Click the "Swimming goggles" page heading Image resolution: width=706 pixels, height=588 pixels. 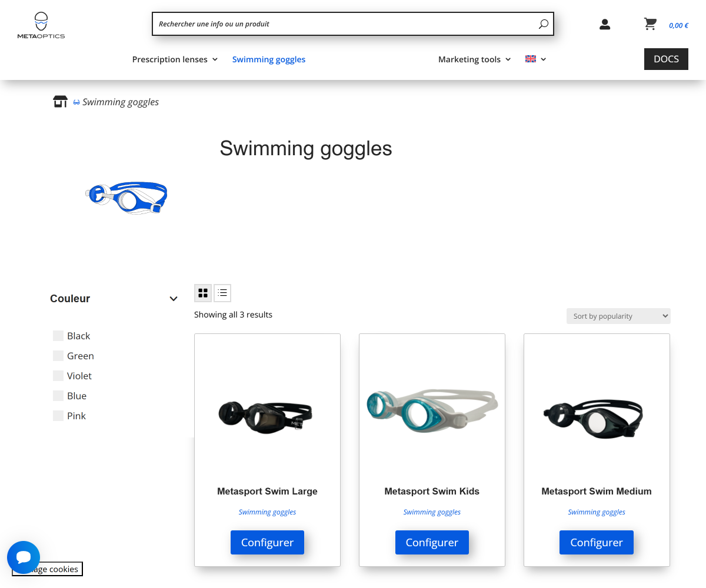tap(306, 148)
